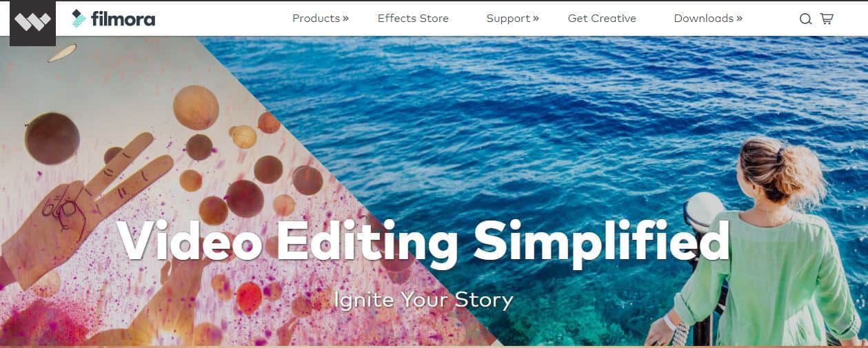
Task: Click the Ignite Your Story tagline
Action: pyautogui.click(x=423, y=300)
